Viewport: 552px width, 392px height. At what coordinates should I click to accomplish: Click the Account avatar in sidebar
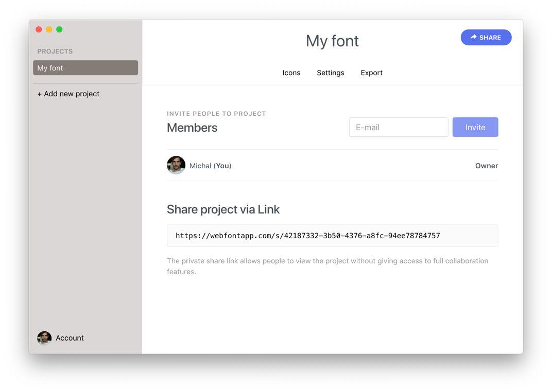point(44,338)
